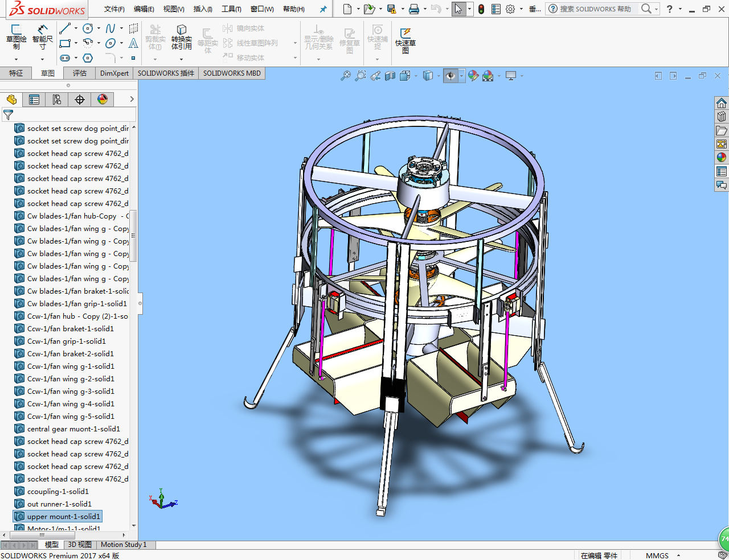Open the Motion Study 1 tab
The width and height of the screenshot is (729, 560).
[124, 545]
